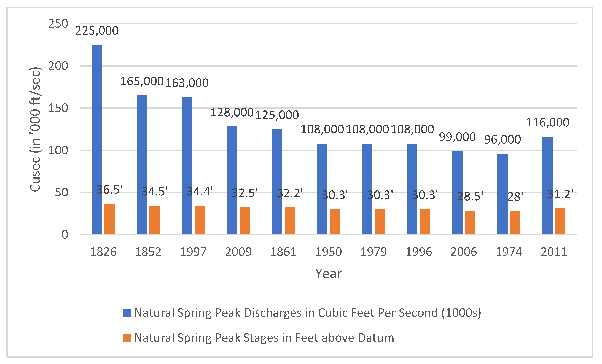This screenshot has width=602, height=364.
Task: Select the 2009 category axis label
Action: 238,252
